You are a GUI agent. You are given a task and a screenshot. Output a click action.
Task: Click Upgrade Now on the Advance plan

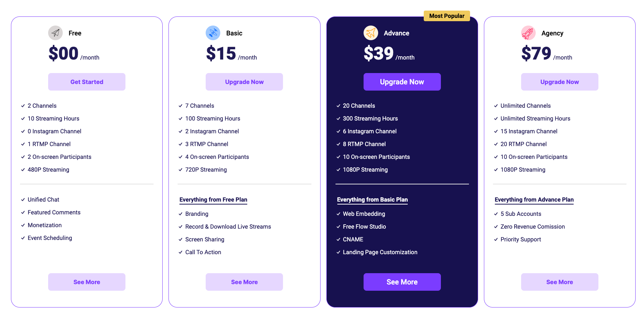[x=402, y=82]
